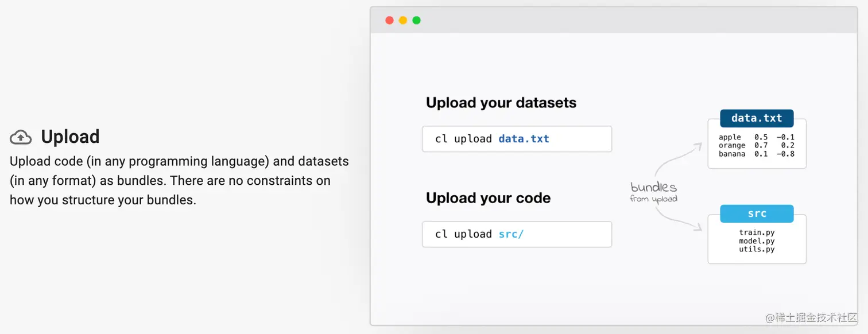The width and height of the screenshot is (868, 334).
Task: Click the banana row in data.txt
Action: [756, 154]
